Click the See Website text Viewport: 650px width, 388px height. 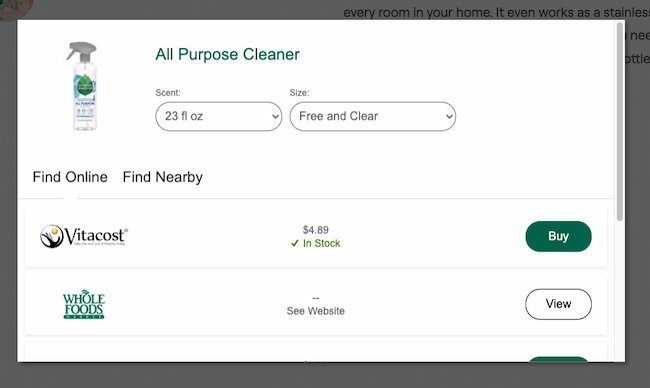(315, 311)
